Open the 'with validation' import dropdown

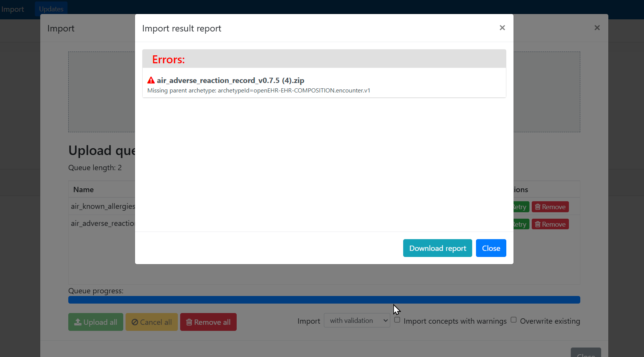pyautogui.click(x=357, y=321)
